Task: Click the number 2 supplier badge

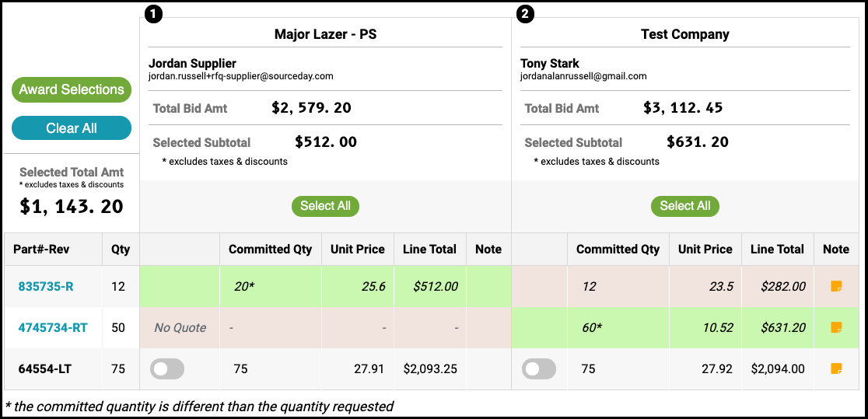Action: pyautogui.click(x=525, y=15)
